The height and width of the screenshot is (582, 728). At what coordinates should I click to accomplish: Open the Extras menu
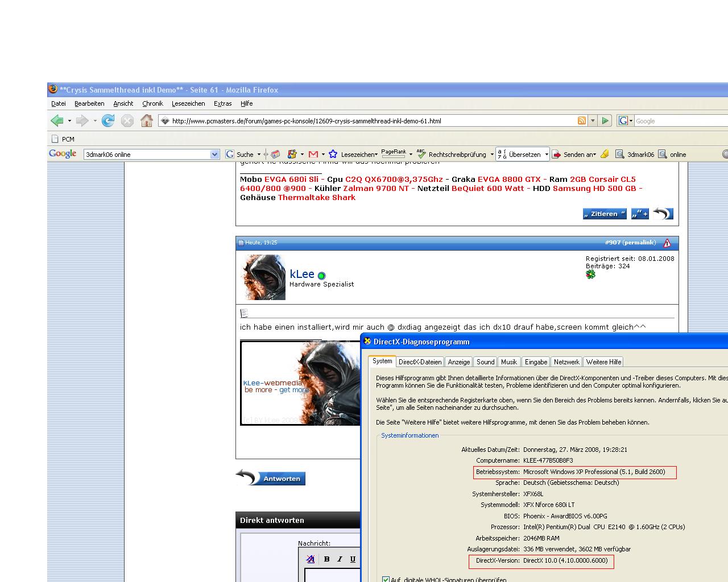click(222, 103)
